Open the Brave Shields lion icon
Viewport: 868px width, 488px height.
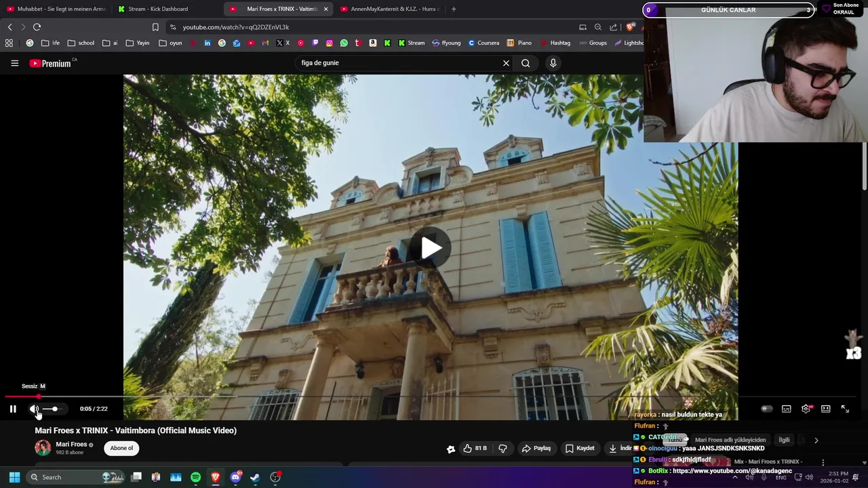pos(631,27)
